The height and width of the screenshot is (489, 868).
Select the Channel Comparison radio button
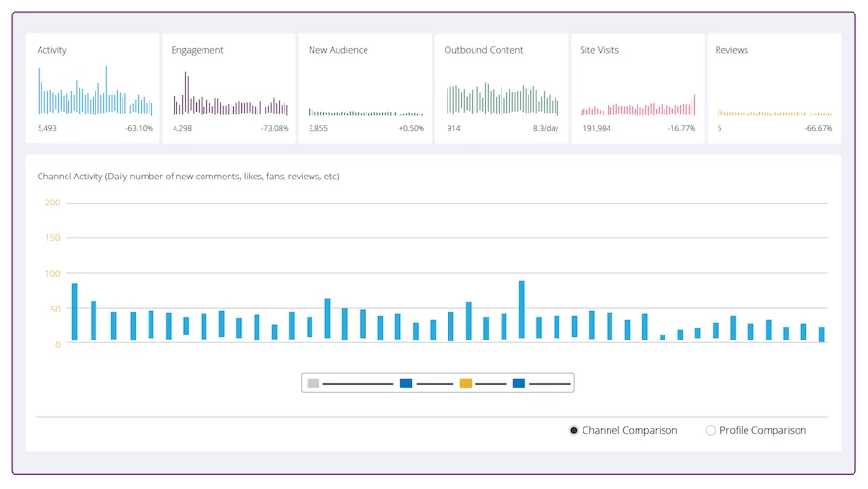click(575, 431)
